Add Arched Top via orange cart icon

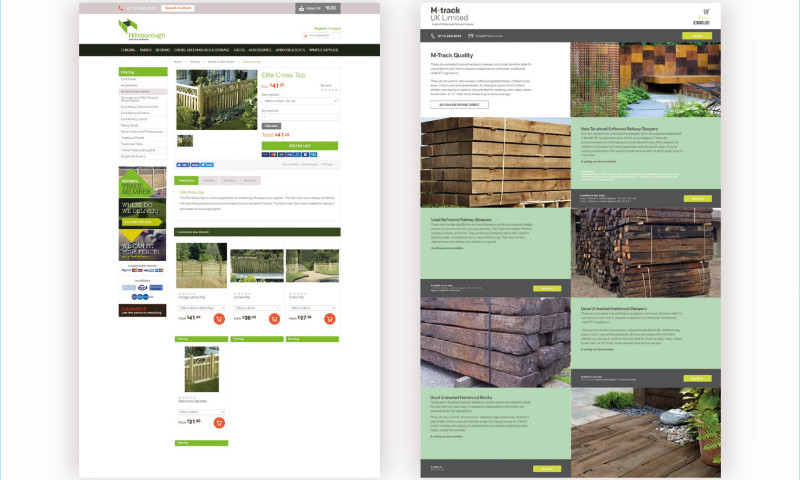pos(274,319)
